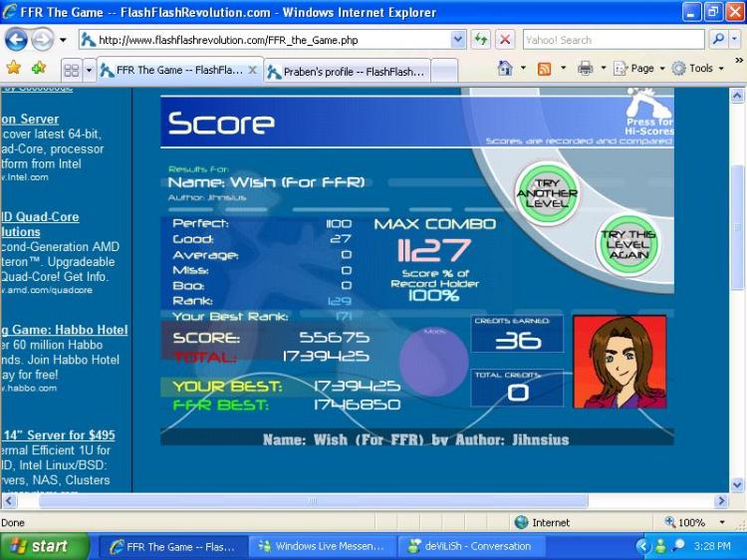Screen dimensions: 747x560
Task: Click the horizontal scrollbar thumb
Action: click(313, 501)
